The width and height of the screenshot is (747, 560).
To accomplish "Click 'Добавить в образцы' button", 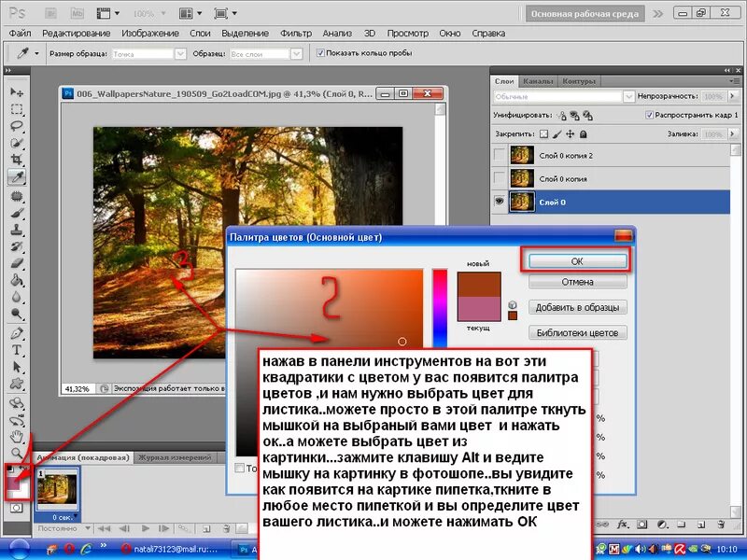I will pos(577,307).
